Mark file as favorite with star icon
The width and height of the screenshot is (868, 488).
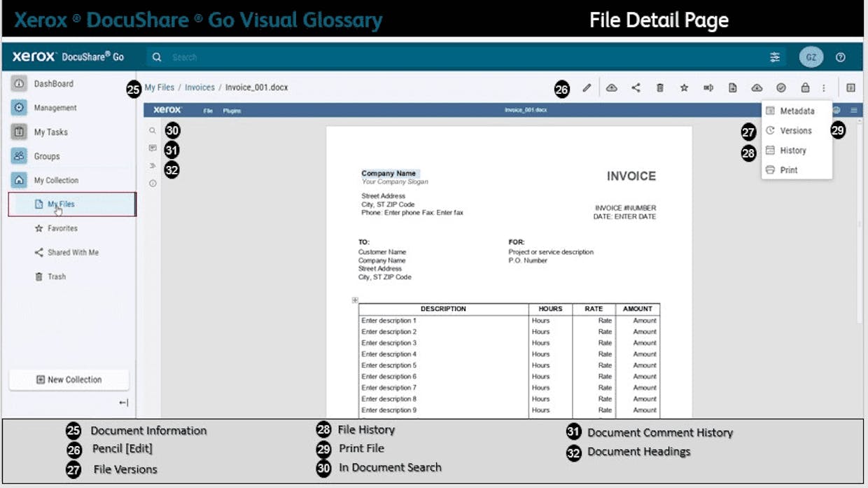pyautogui.click(x=684, y=88)
